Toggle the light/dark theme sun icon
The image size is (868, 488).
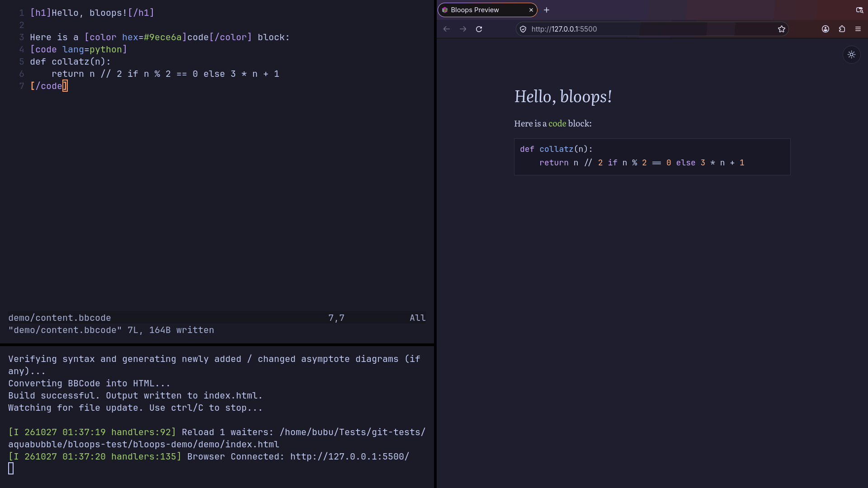[851, 55]
